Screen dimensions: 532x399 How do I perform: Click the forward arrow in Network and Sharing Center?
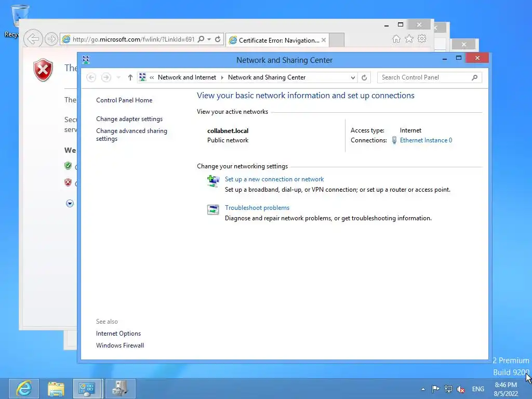tap(106, 77)
